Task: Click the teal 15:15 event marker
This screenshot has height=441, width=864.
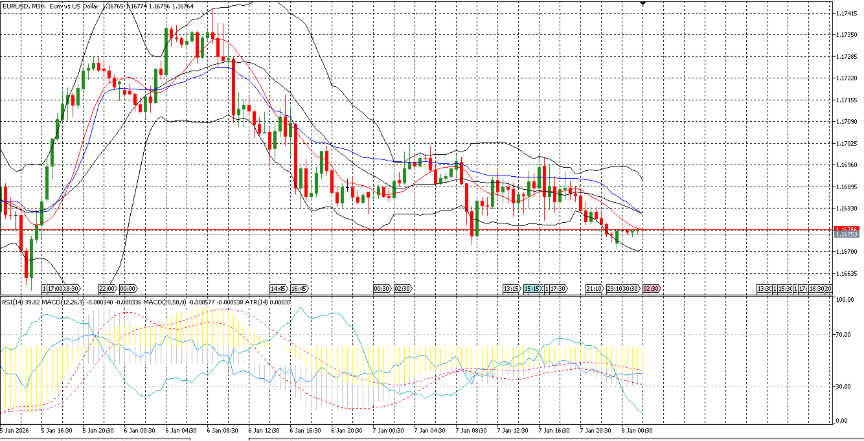Action: coord(531,288)
